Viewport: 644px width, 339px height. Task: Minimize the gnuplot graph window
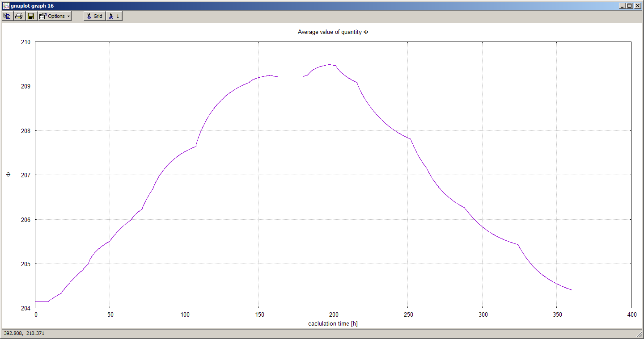[x=623, y=5]
